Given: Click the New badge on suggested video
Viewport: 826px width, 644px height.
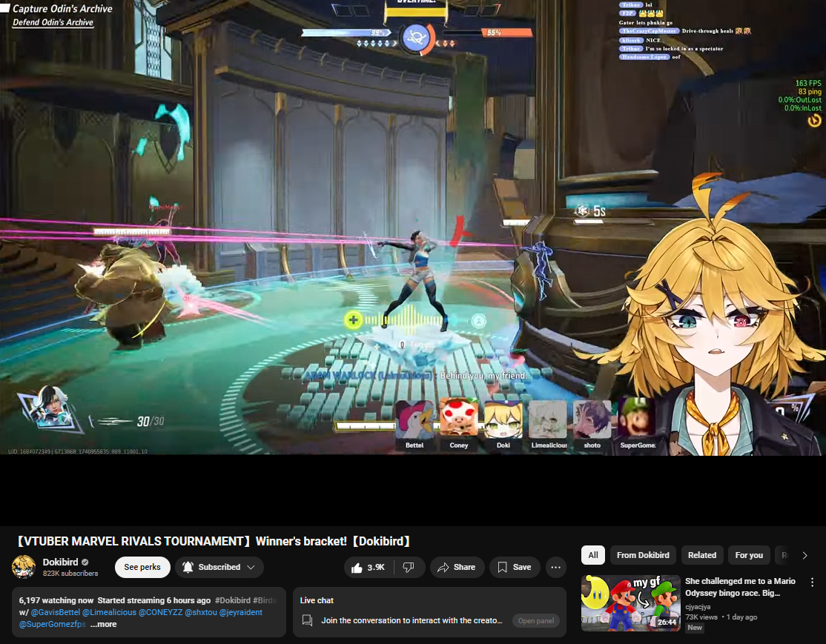Looking at the screenshot, I should coord(695,628).
